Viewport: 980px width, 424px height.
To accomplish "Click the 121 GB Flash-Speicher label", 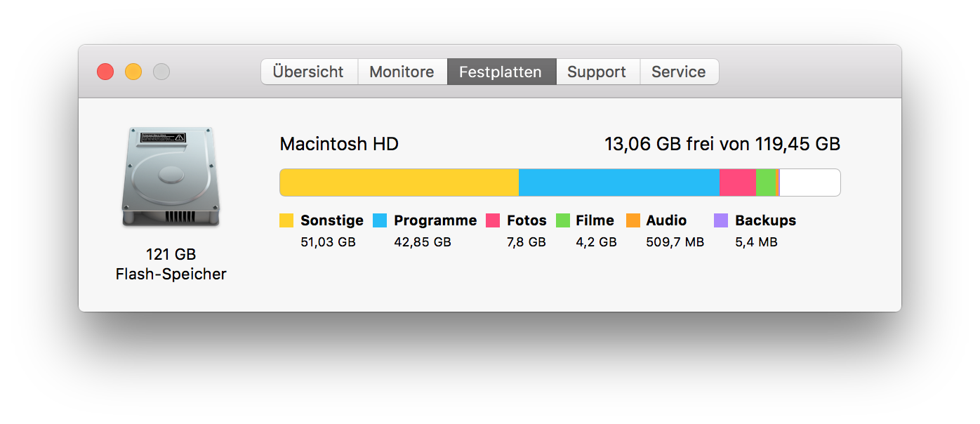I will [x=171, y=264].
